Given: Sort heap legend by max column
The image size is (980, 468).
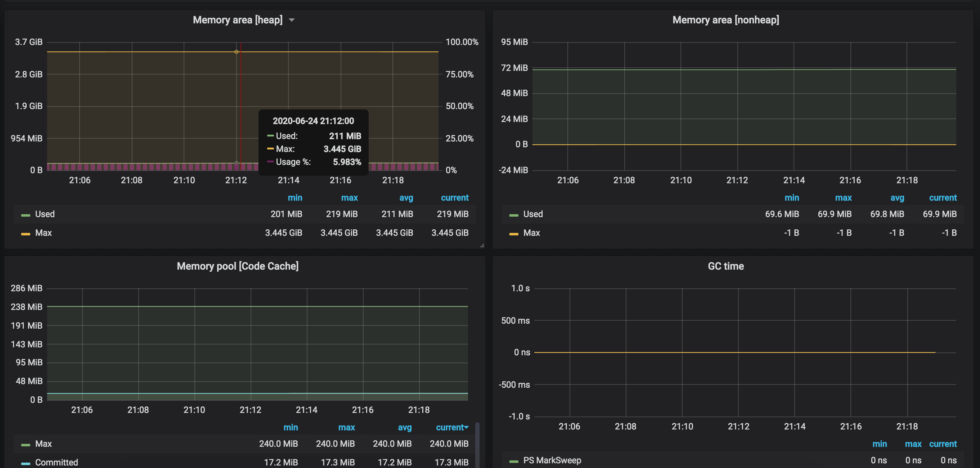Looking at the screenshot, I should 349,198.
